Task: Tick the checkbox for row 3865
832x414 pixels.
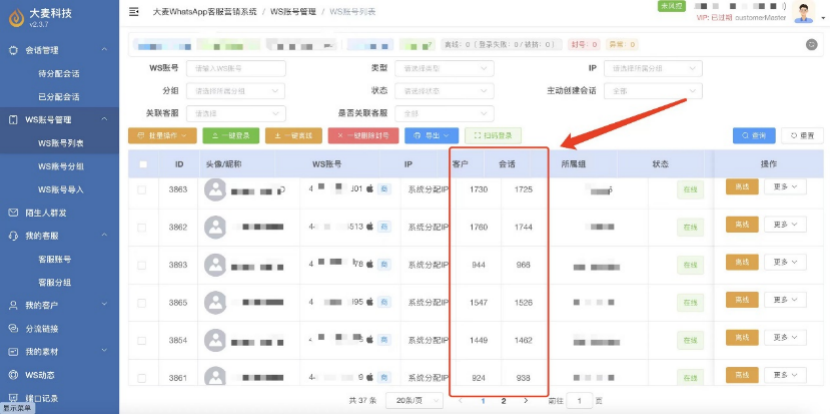Action: click(x=142, y=303)
